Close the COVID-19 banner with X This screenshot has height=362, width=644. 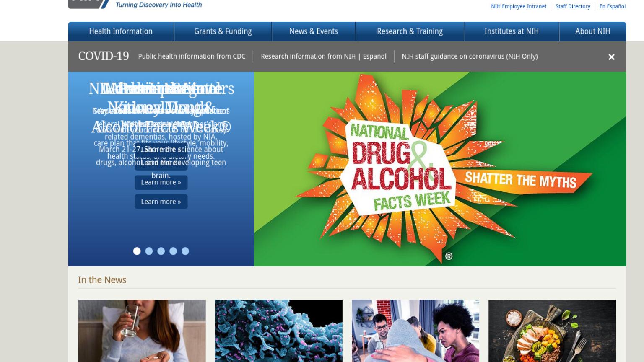coord(611,57)
